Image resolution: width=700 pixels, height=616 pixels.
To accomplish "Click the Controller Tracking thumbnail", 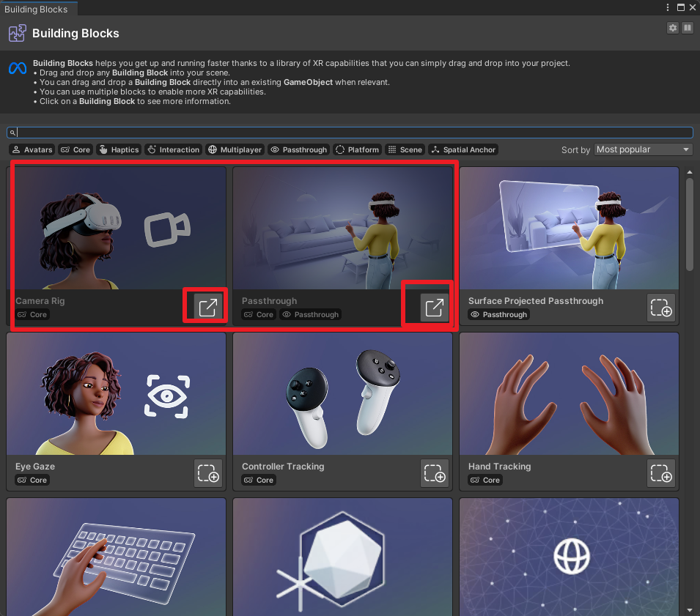I will tap(342, 394).
